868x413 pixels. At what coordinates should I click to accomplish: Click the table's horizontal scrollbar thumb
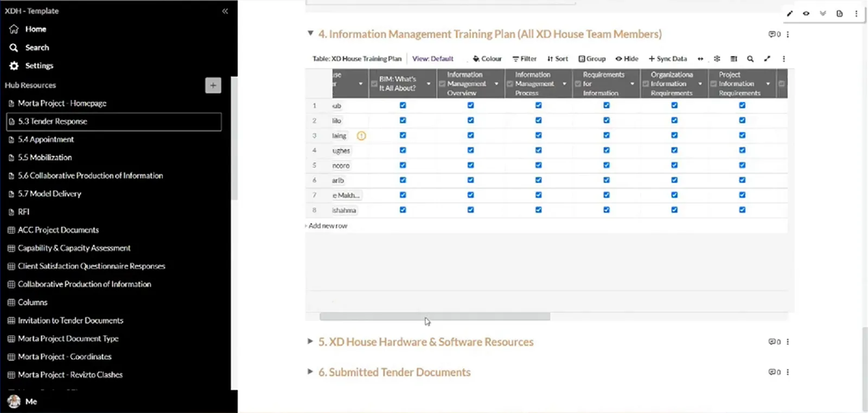[435, 316]
